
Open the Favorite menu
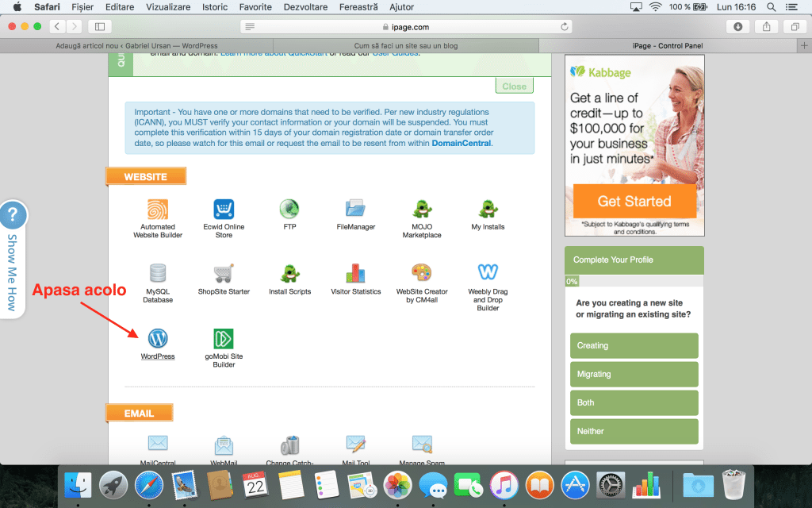tap(255, 6)
